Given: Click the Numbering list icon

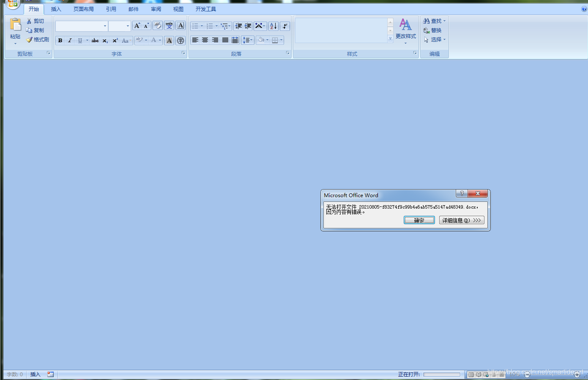Looking at the screenshot, I should coord(210,26).
